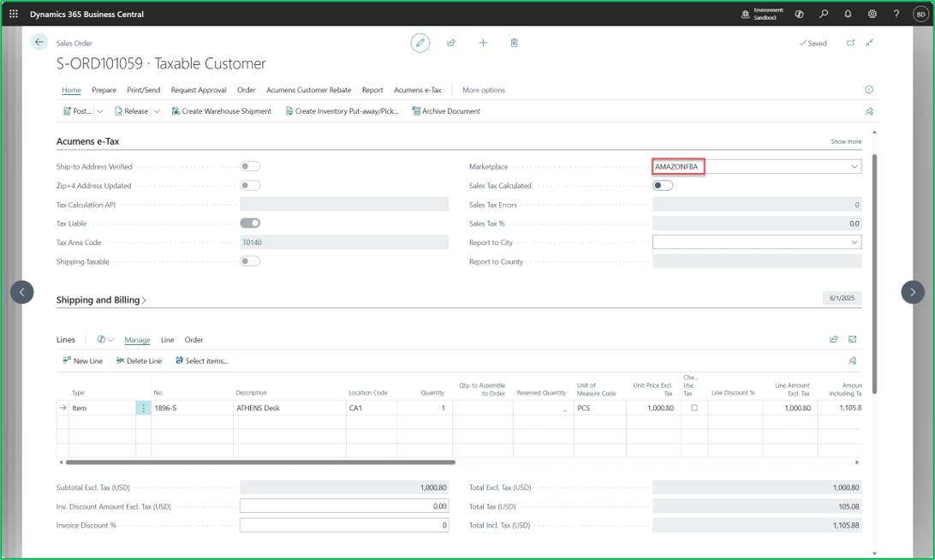Check the Use Tax checkbox for ATHENS Desk
The image size is (935, 560).
694,408
